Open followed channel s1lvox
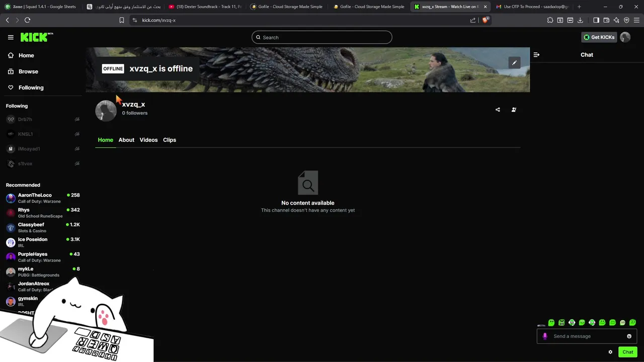 42,164
